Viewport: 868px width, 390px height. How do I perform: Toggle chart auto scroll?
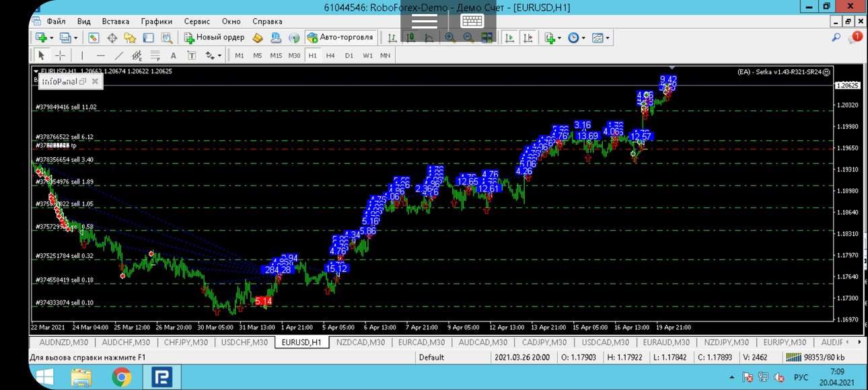click(x=509, y=38)
